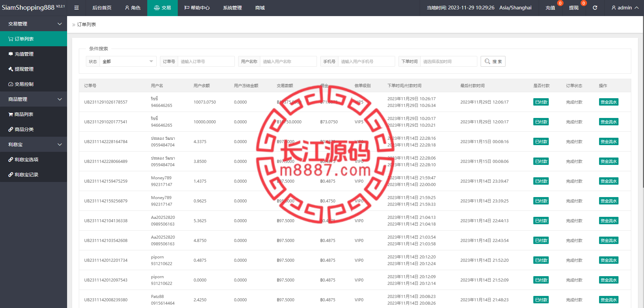Select order number UB2311291020177541 text
This screenshot has width=644, height=308.
tap(106, 122)
